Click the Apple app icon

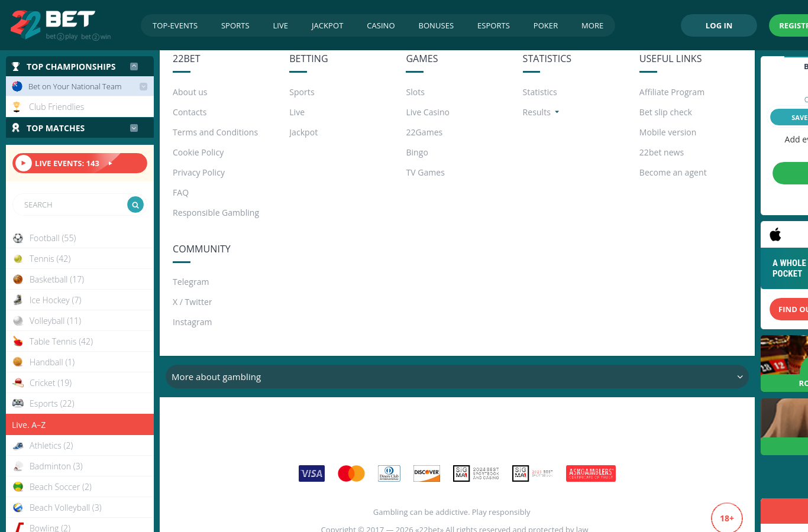[x=775, y=234]
